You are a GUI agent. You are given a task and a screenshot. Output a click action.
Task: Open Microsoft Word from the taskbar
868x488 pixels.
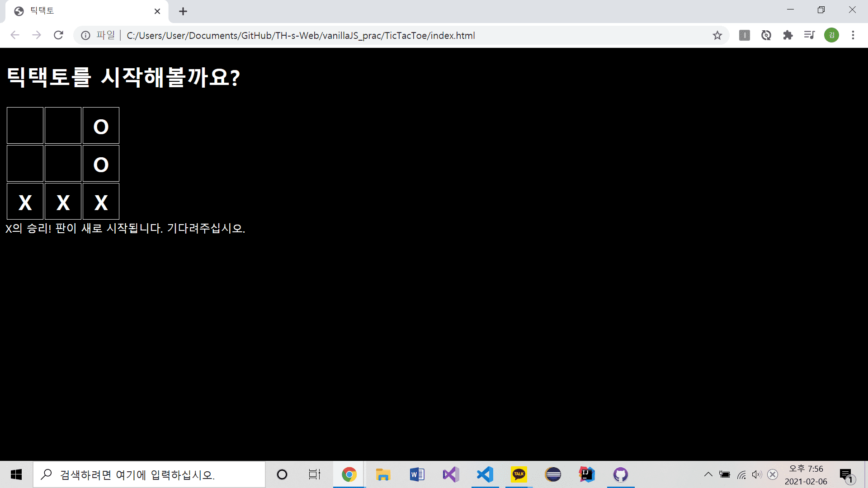417,474
